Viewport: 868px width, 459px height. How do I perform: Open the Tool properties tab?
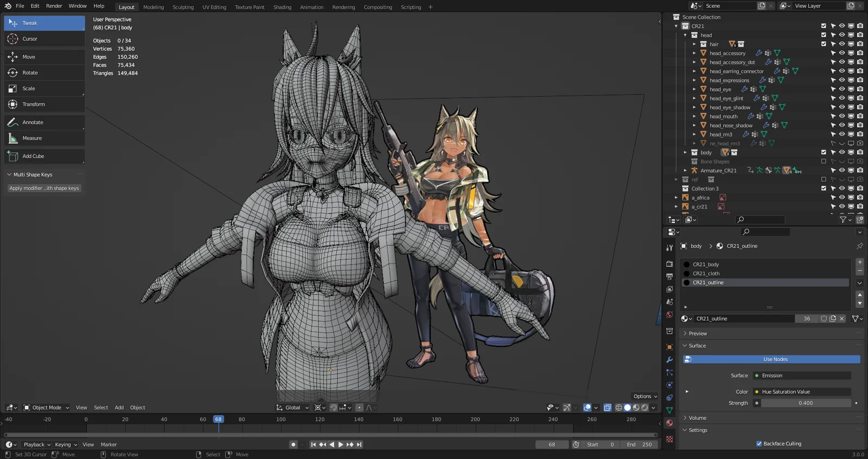pyautogui.click(x=669, y=248)
